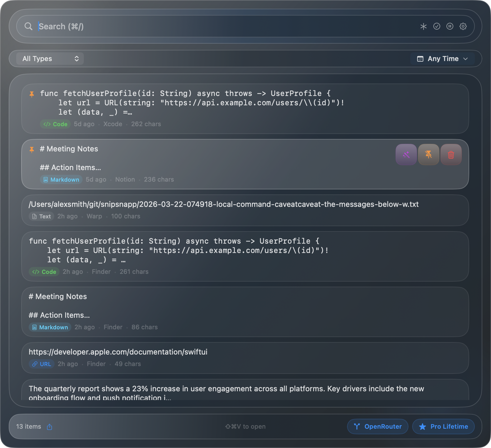Select the 86 chars Meeting Notes clip
The image size is (491, 448).
[245, 312]
